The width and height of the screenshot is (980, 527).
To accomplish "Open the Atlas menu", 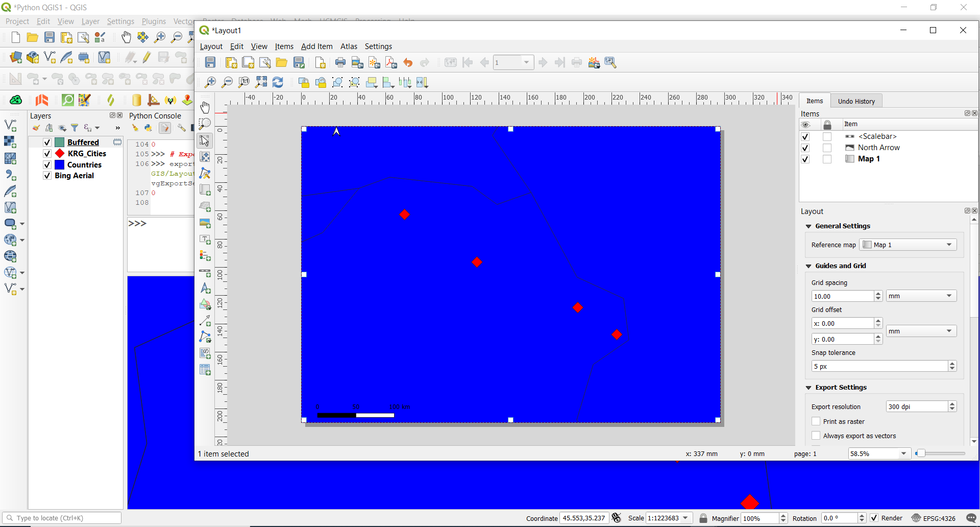I will tap(349, 46).
